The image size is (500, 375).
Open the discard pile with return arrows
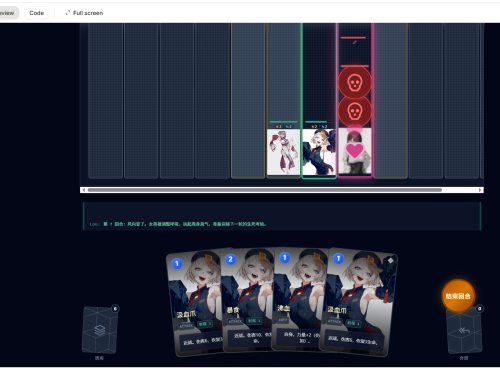[x=464, y=330]
